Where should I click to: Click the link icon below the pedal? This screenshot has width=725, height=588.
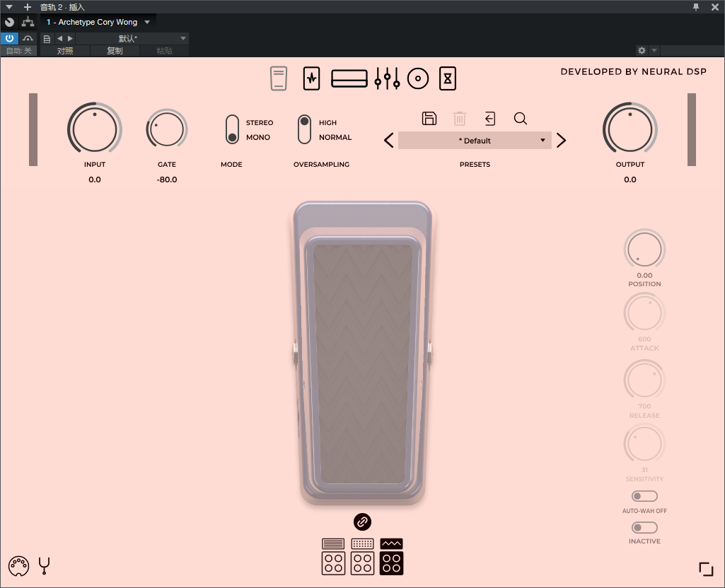pyautogui.click(x=362, y=522)
